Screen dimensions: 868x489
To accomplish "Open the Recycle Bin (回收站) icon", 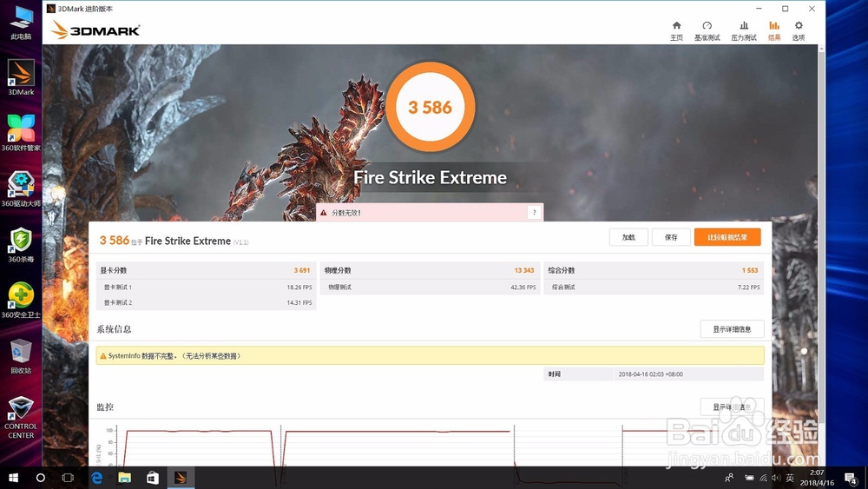I will [21, 357].
